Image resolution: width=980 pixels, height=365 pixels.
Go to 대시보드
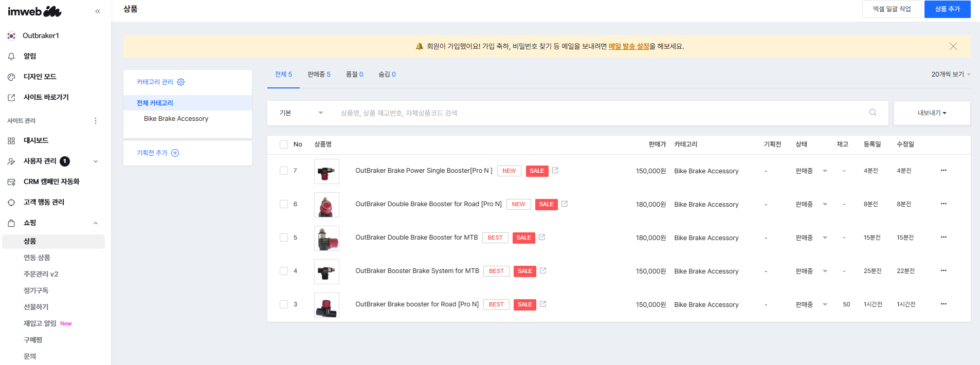[36, 140]
